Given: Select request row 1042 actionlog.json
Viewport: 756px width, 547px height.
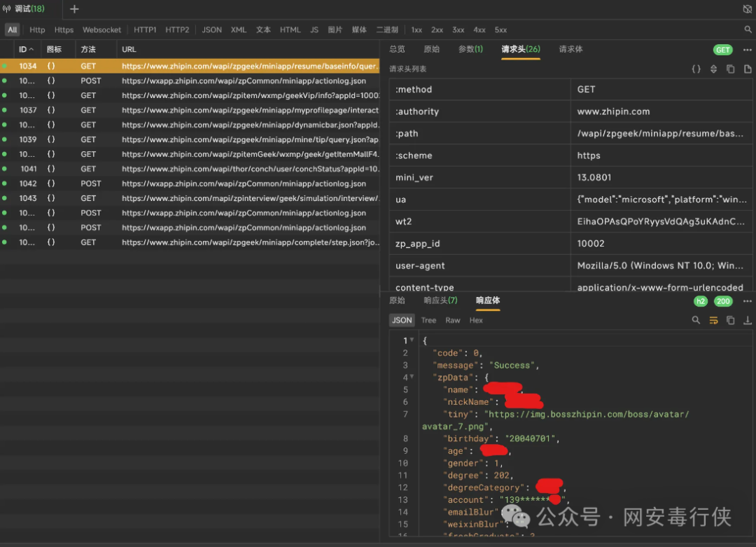Looking at the screenshot, I should (190, 184).
